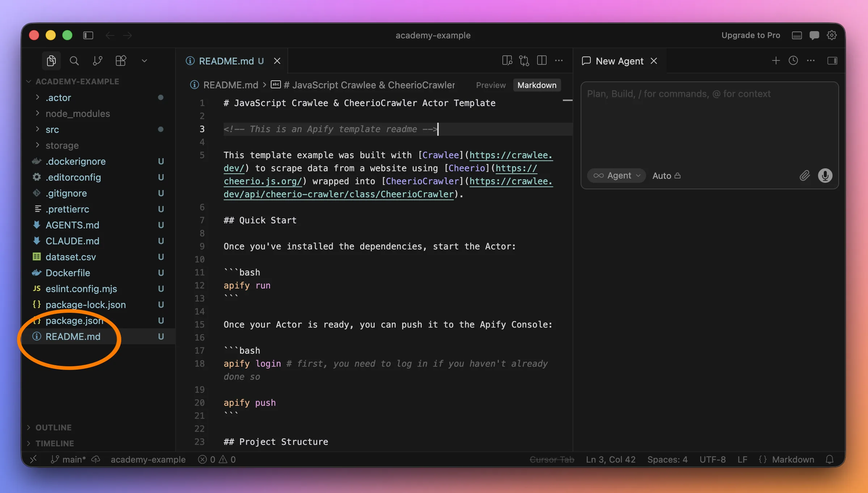
Task: Attach a file with paperclip icon
Action: [x=804, y=176]
